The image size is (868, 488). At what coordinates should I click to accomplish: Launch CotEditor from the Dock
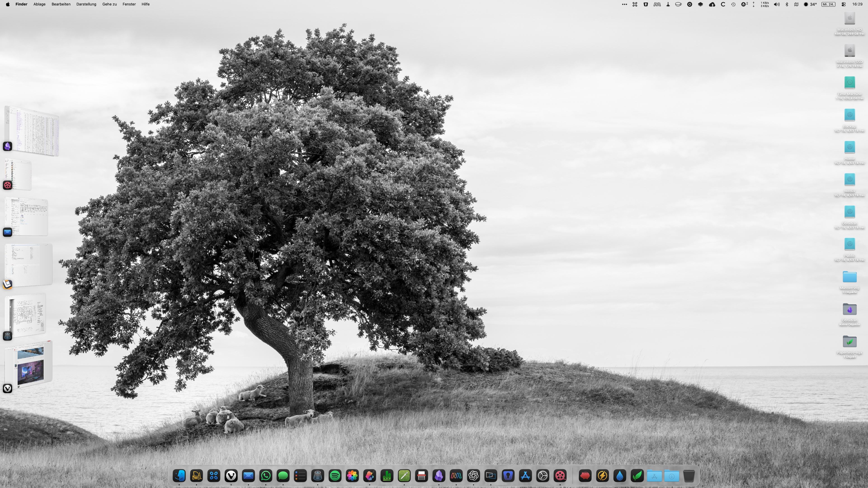[404, 476]
